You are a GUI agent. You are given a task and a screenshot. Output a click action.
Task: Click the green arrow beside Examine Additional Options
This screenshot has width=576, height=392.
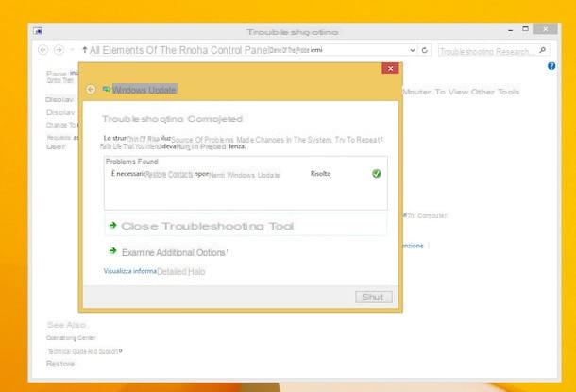coord(112,251)
